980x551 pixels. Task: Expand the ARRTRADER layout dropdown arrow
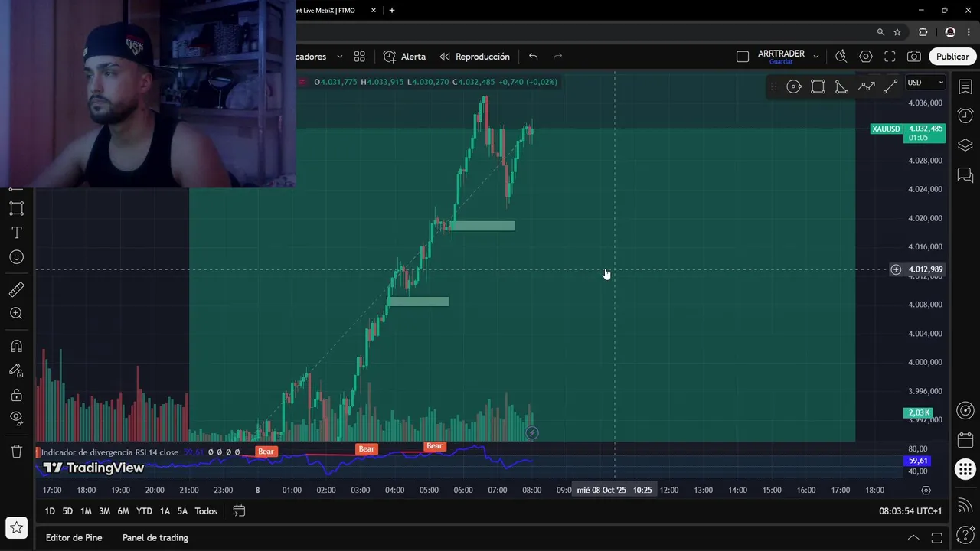coord(816,57)
